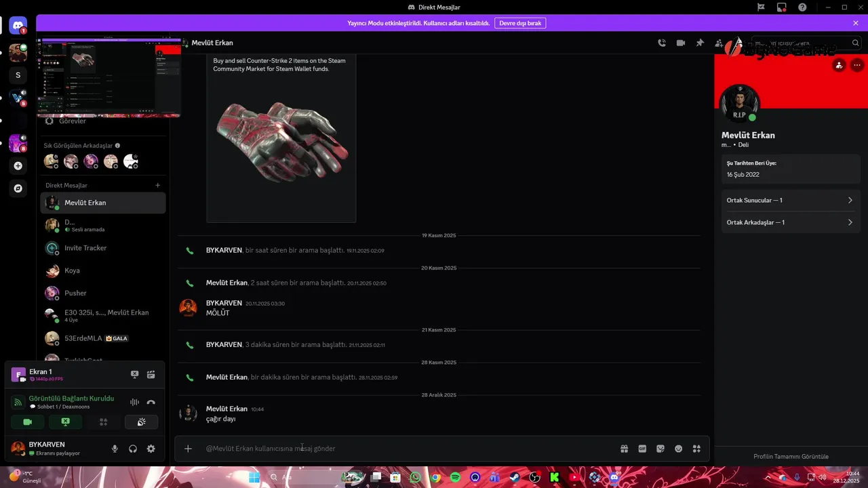Add a new server with plus icon
The height and width of the screenshot is (488, 868).
[18, 165]
